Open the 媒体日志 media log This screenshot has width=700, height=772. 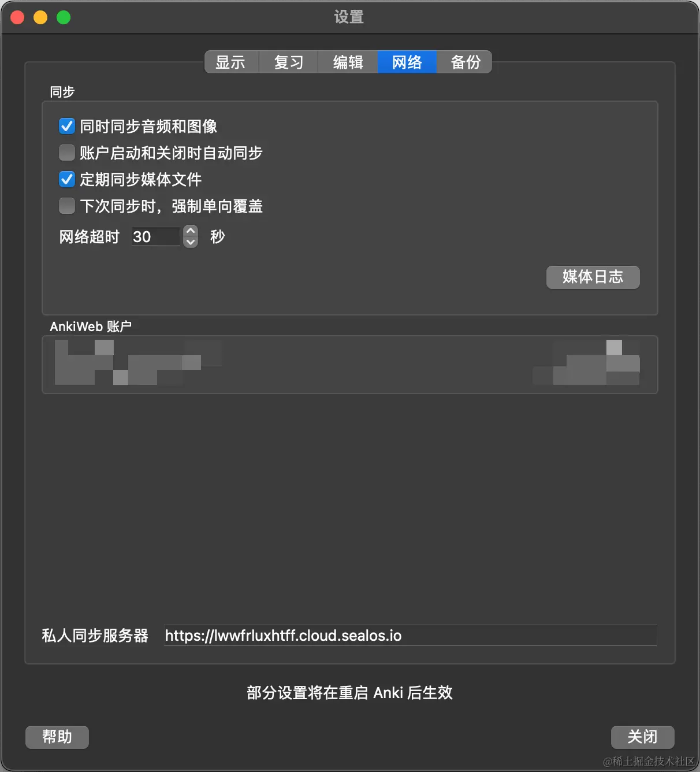593,277
